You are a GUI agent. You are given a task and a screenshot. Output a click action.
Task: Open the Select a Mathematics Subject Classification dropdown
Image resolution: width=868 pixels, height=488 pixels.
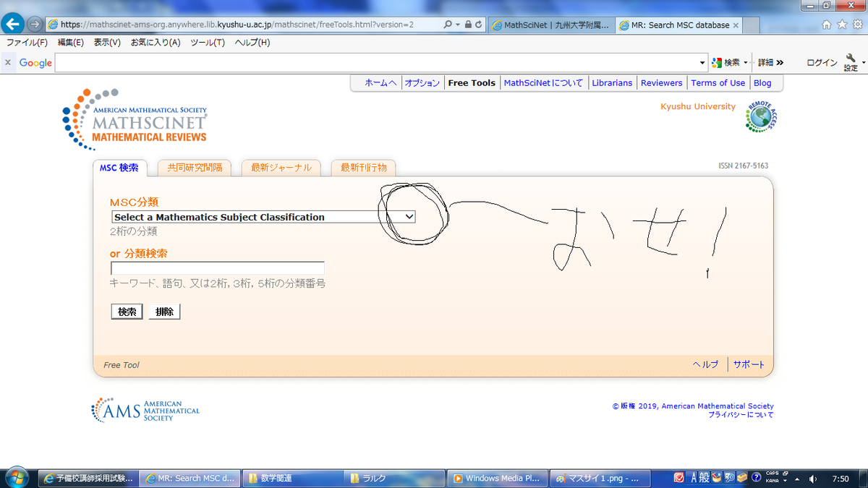click(x=263, y=217)
